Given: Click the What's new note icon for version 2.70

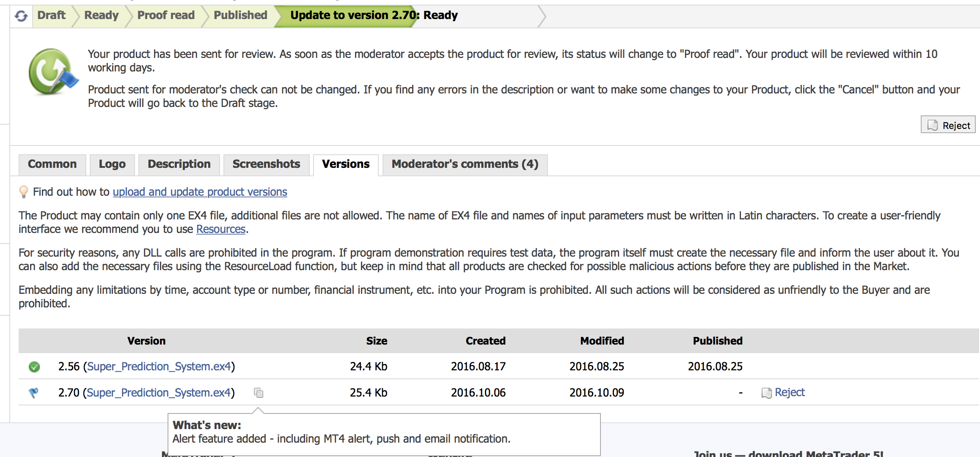Looking at the screenshot, I should [x=259, y=393].
